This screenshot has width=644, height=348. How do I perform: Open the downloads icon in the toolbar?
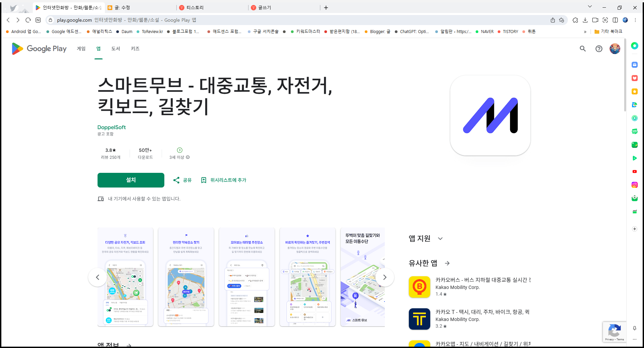585,20
